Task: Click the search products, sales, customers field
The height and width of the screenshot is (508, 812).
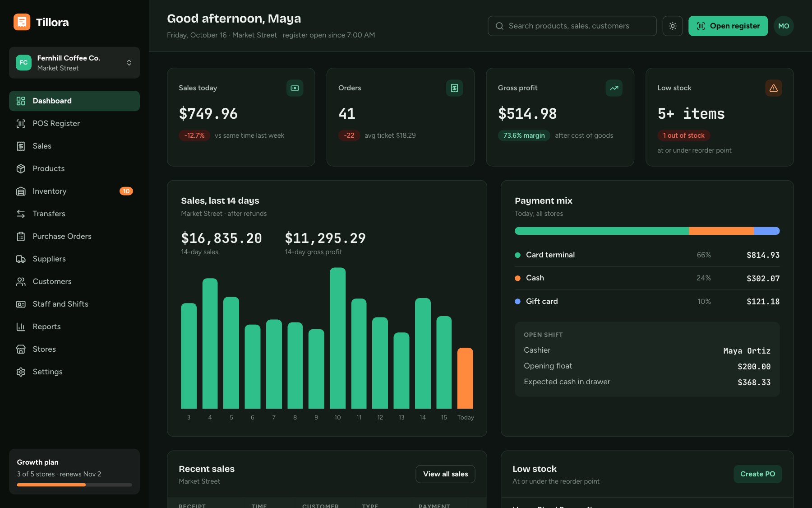Action: 572,26
